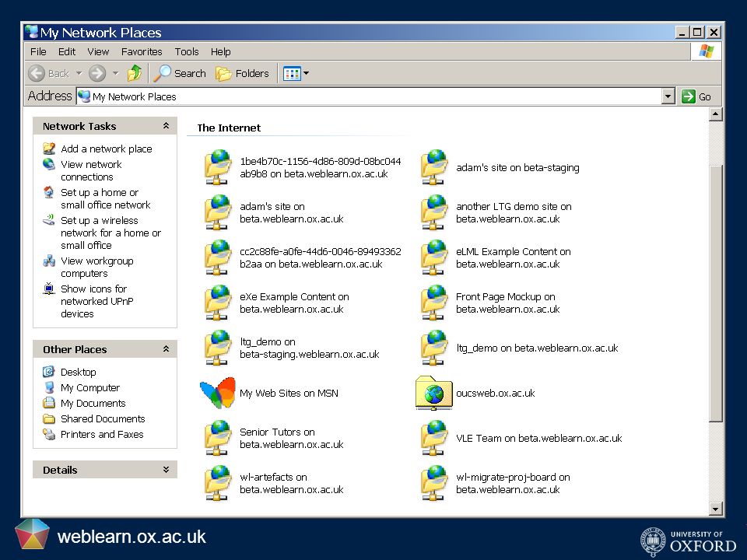Open My Computer in Other Places
Viewport: 747px width, 560px height.
click(x=90, y=387)
